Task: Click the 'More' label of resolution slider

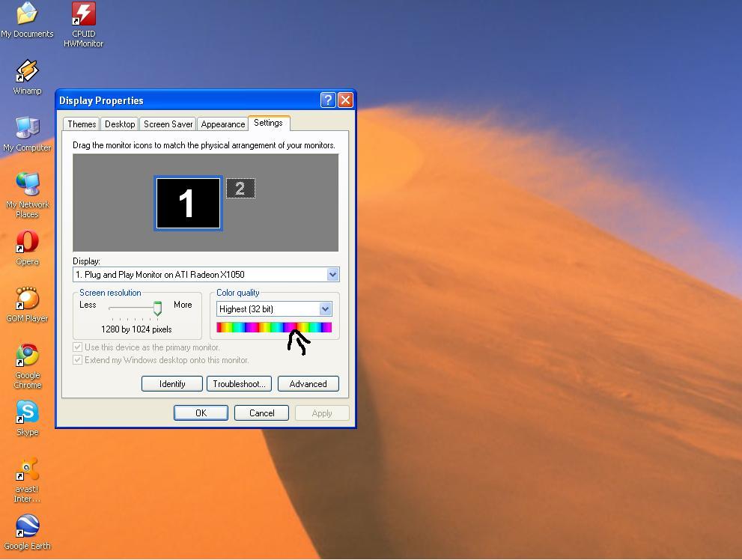Action: pyautogui.click(x=183, y=305)
